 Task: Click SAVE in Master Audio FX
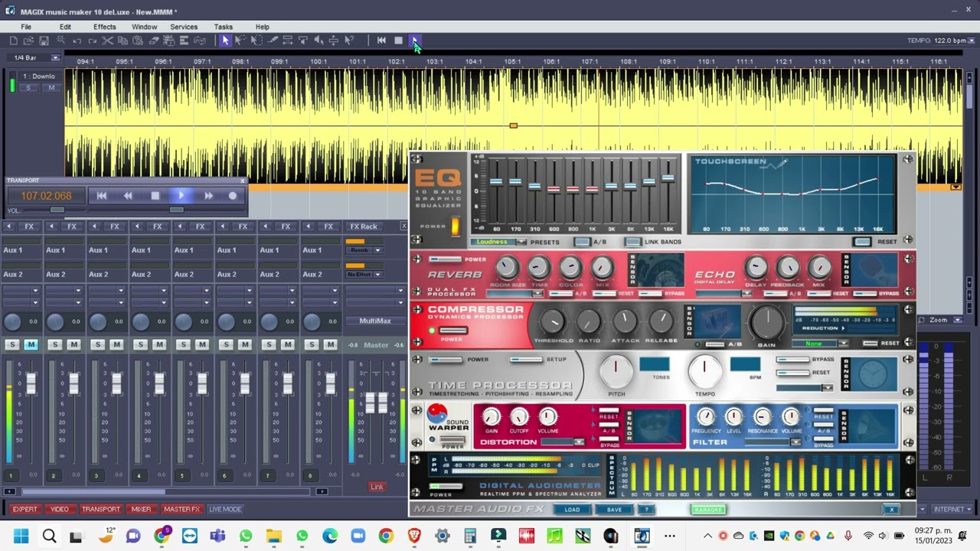tap(614, 510)
